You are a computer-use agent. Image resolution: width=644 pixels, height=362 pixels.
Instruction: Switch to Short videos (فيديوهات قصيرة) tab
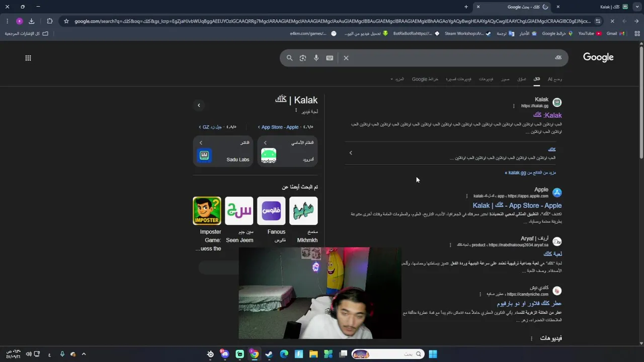[458, 79]
